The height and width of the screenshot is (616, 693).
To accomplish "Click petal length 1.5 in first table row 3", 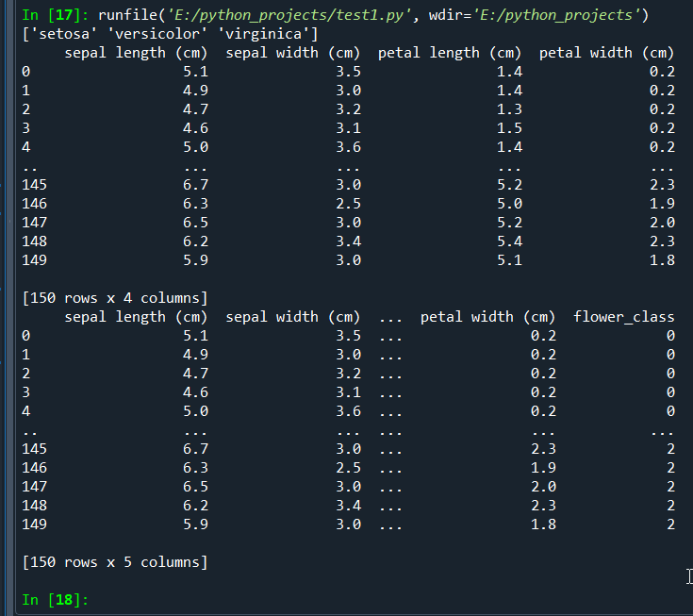I will (x=509, y=128).
